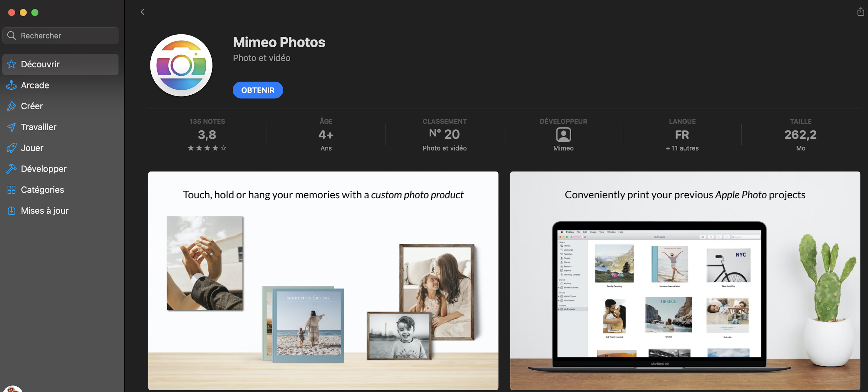Screen dimensions: 868x392
Task: Click the Mimeo Photos app icon
Action: pos(181,65)
